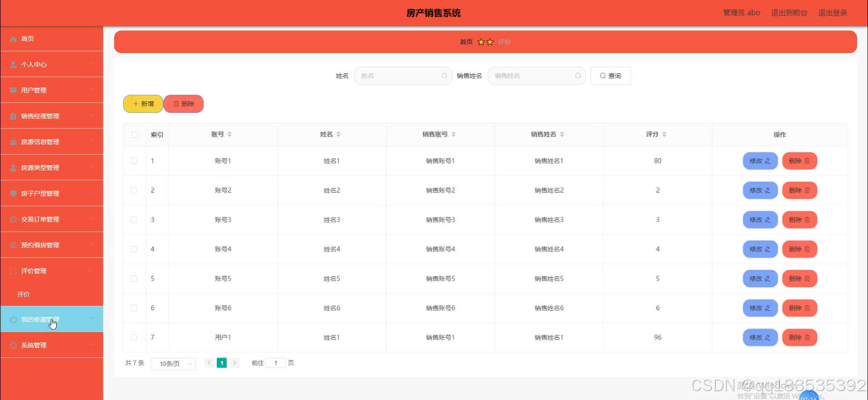Click the 前往 page number input
This screenshot has height=400, width=868.
coord(276,363)
